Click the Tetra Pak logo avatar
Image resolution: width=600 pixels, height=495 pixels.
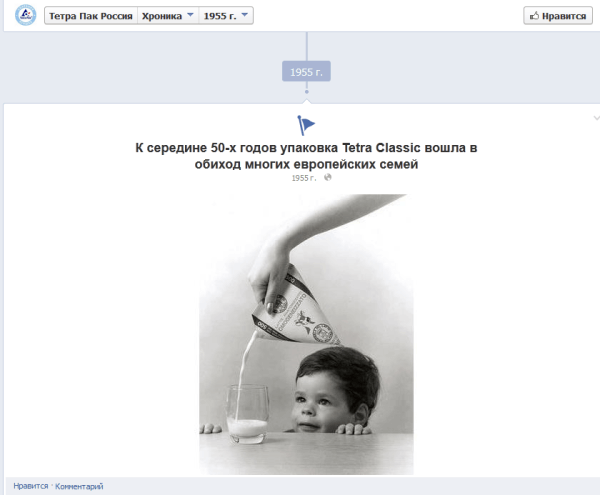point(26,16)
